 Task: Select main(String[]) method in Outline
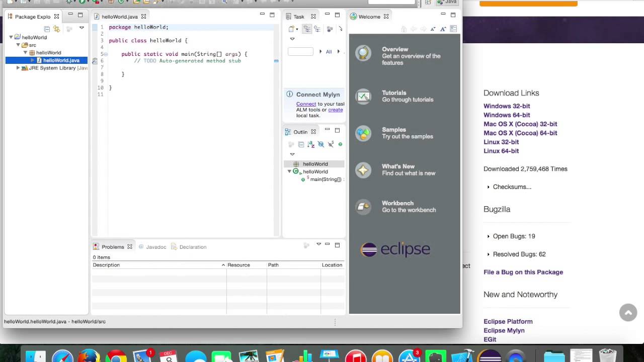coord(326,179)
